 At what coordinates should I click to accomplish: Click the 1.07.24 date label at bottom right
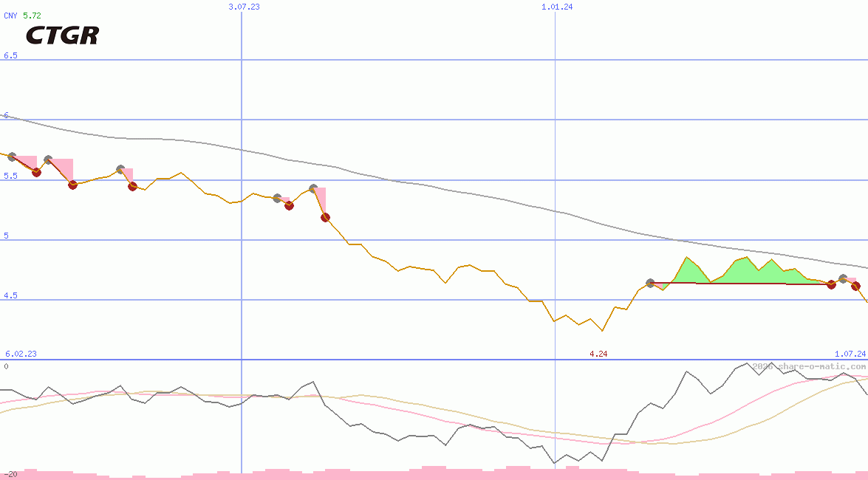pyautogui.click(x=844, y=354)
